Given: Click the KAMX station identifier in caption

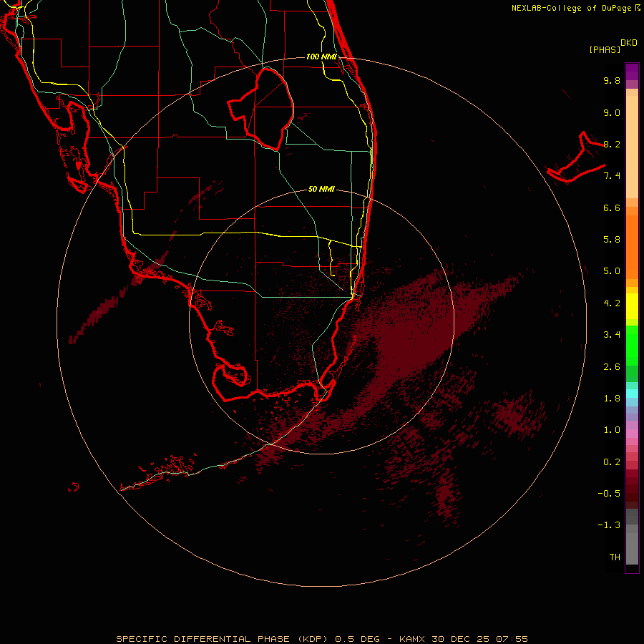Looking at the screenshot, I should (412, 639).
